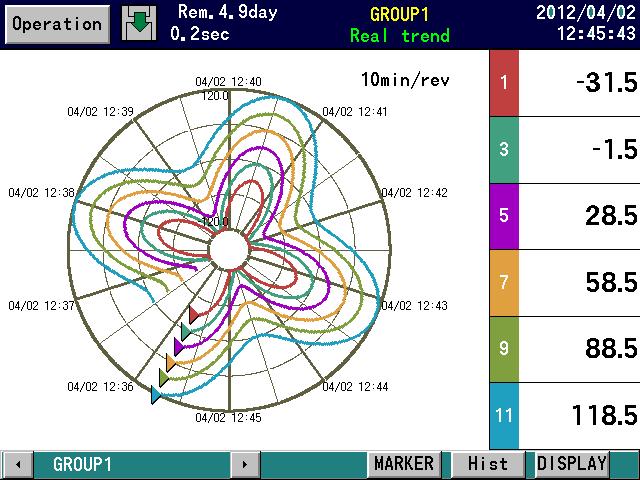Click the red channel 1 color tag
640x480 pixels.
coord(504,83)
